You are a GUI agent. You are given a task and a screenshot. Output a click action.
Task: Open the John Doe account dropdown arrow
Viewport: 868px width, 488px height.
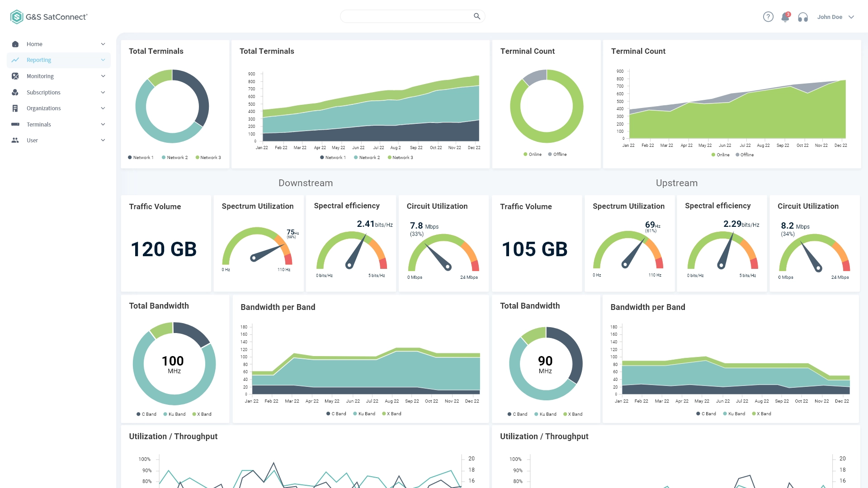point(851,17)
